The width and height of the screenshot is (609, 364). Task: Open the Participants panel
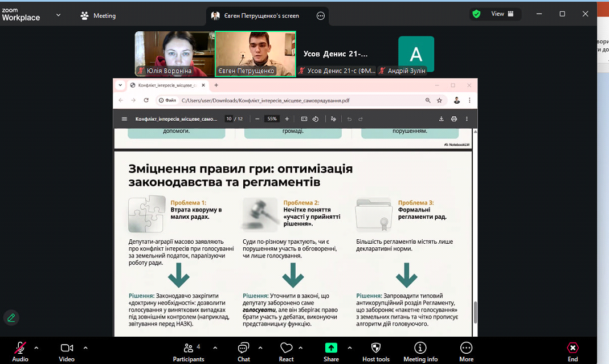[x=189, y=351]
